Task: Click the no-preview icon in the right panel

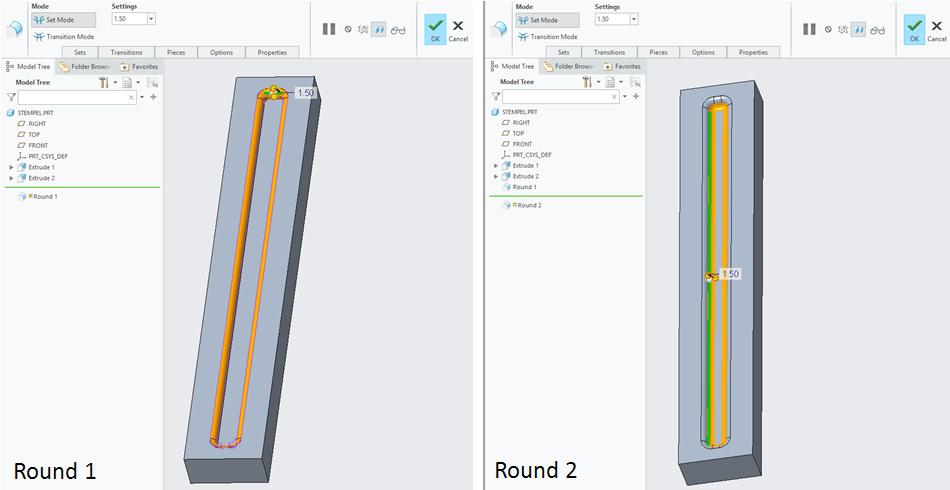Action: pyautogui.click(x=828, y=30)
